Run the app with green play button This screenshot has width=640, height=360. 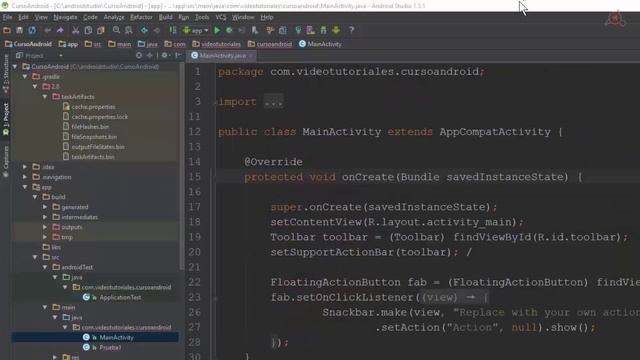[x=217, y=30]
